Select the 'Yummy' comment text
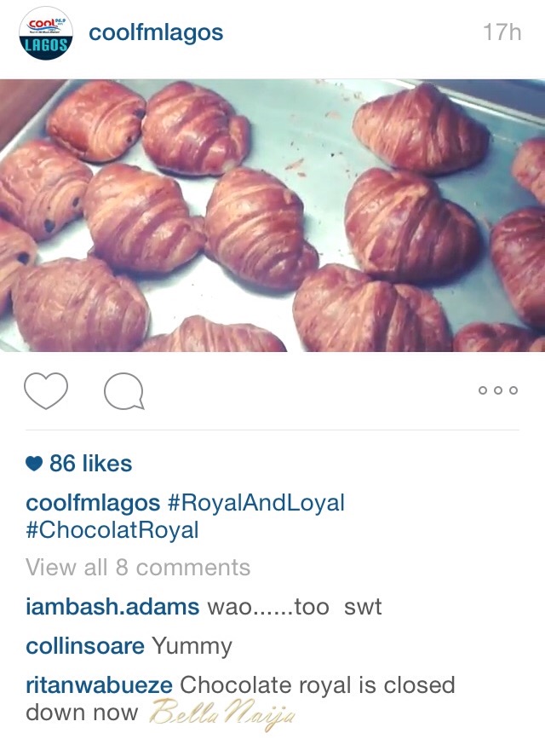Image resolution: width=545 pixels, height=756 pixels. (192, 647)
